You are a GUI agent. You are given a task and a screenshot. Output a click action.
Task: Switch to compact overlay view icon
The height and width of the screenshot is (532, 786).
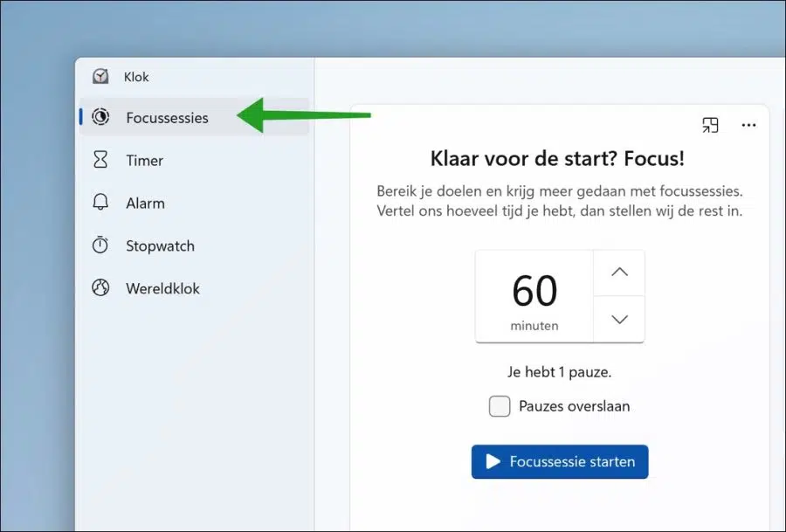click(x=710, y=125)
